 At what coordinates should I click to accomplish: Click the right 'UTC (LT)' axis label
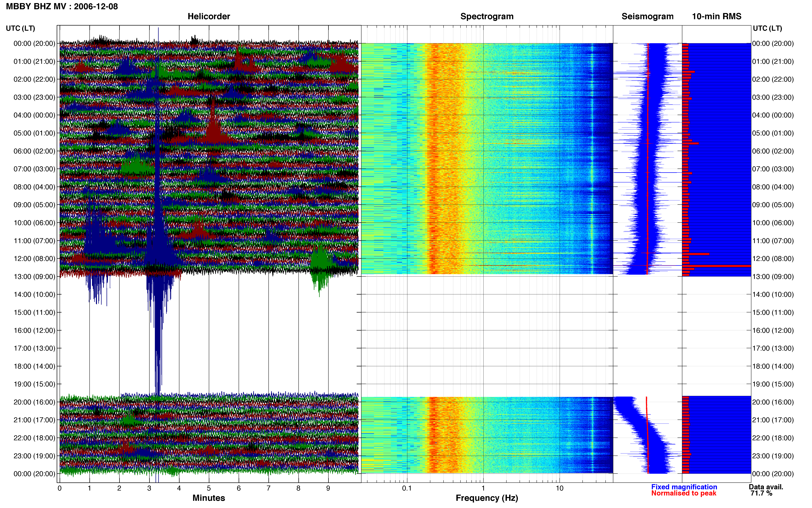(767, 29)
